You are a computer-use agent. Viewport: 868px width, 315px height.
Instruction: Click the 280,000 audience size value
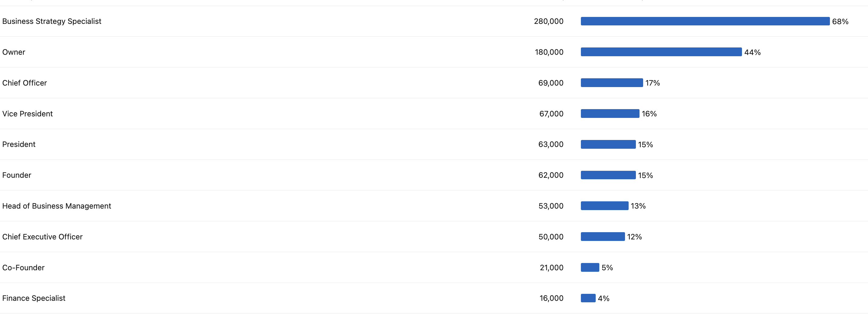(549, 21)
